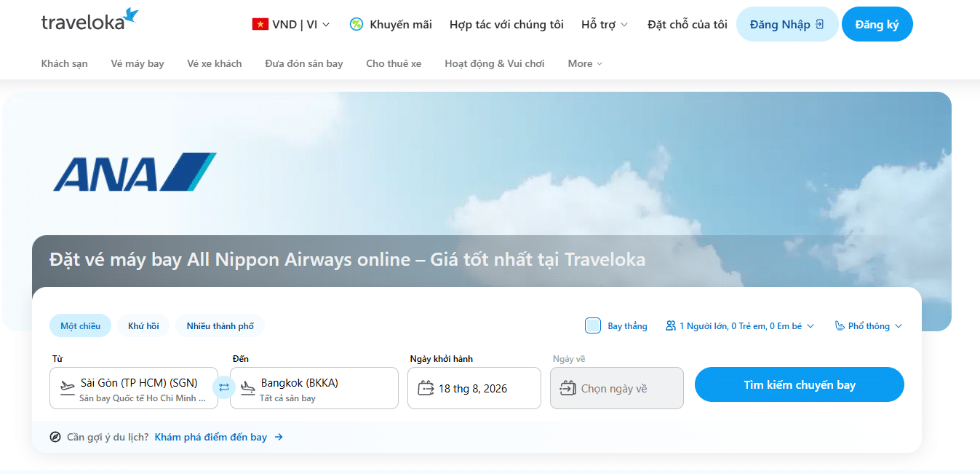980x474 pixels.
Task: Open the Vé máy bay tab
Action: tap(138, 63)
